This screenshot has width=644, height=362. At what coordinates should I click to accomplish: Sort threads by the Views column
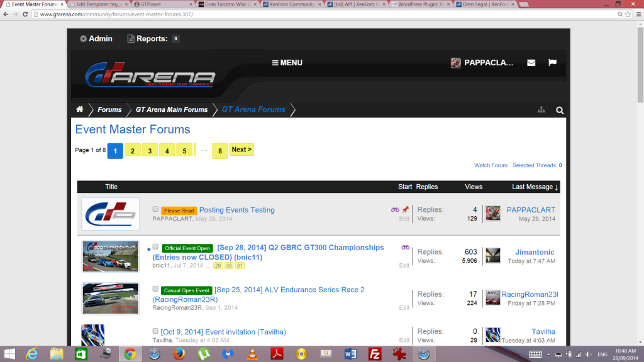(474, 187)
